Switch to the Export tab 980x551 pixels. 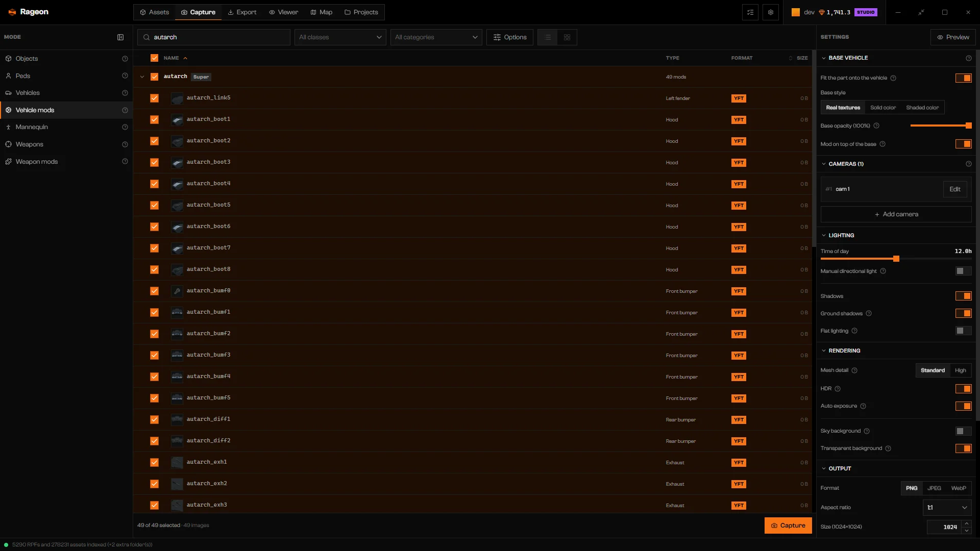[242, 12]
